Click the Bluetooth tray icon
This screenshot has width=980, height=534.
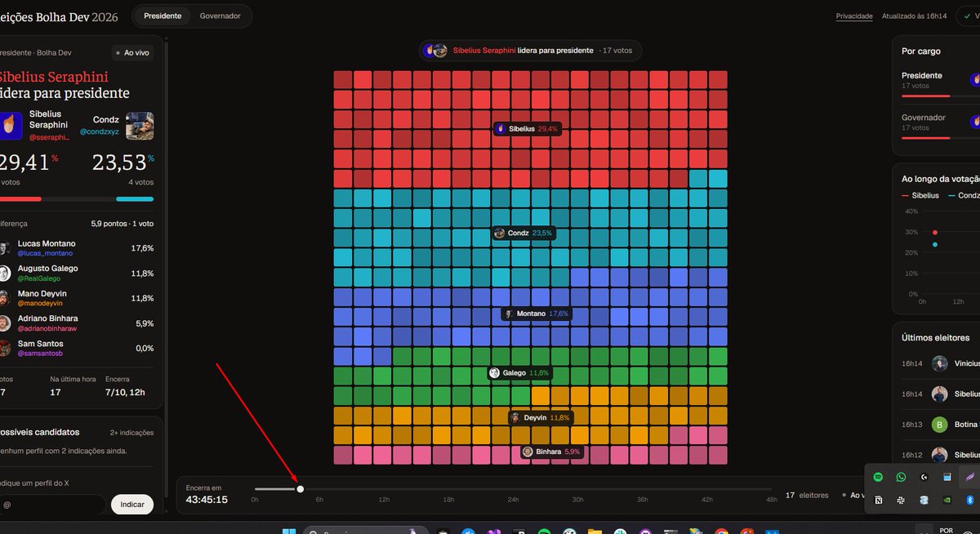click(x=970, y=500)
